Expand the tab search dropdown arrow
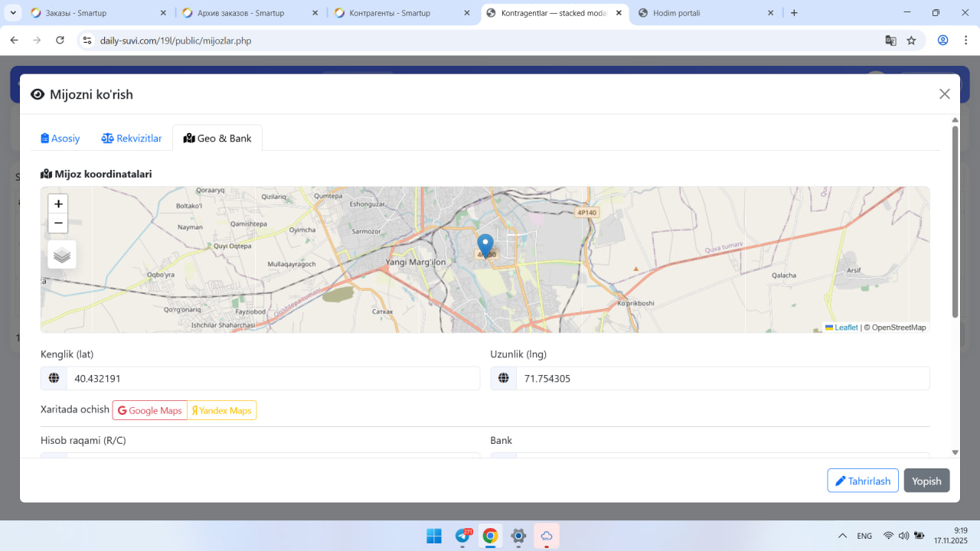This screenshot has width=980, height=551. click(13, 13)
